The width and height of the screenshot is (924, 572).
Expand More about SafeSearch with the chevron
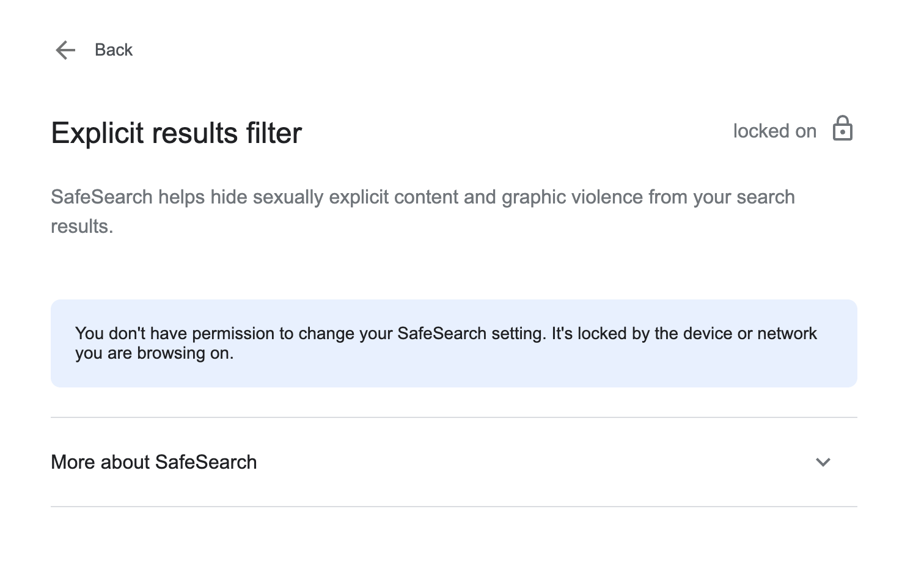tap(823, 463)
